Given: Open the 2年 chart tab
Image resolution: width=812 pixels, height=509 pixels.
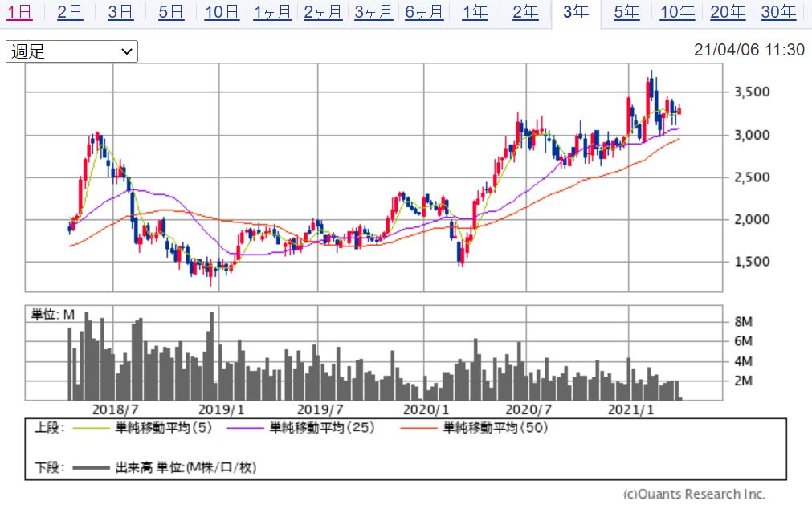Looking at the screenshot, I should pos(525,12).
